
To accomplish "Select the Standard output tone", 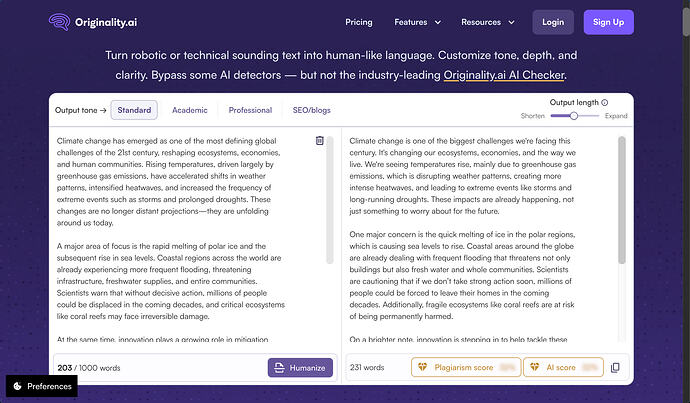I will click(x=134, y=110).
